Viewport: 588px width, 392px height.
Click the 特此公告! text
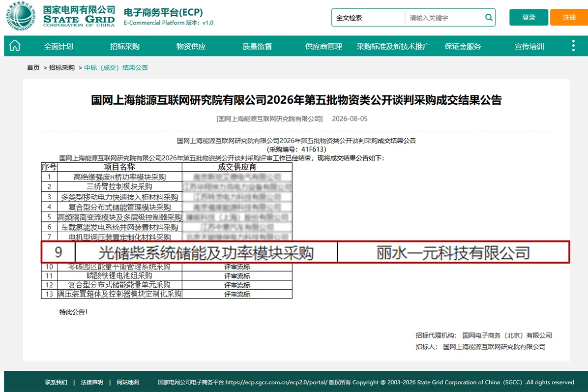74,312
